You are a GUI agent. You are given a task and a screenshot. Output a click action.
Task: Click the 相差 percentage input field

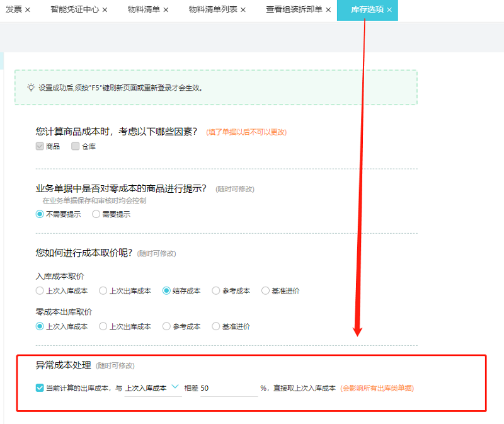pos(228,389)
